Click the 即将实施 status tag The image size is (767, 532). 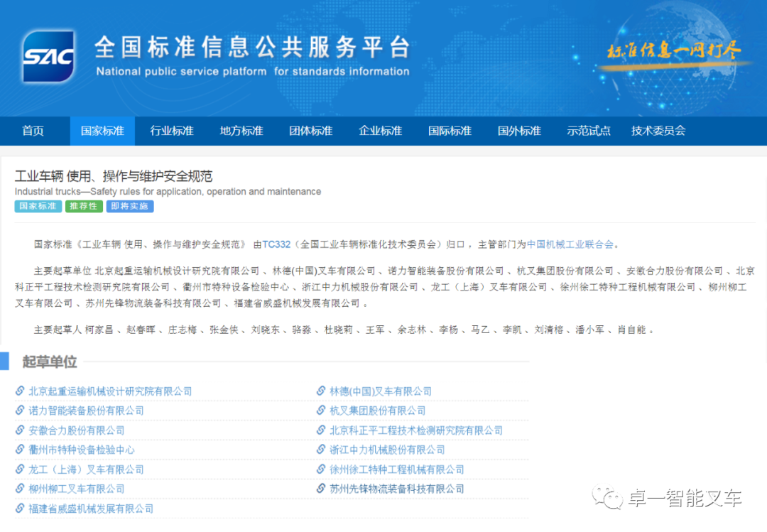[x=130, y=207]
